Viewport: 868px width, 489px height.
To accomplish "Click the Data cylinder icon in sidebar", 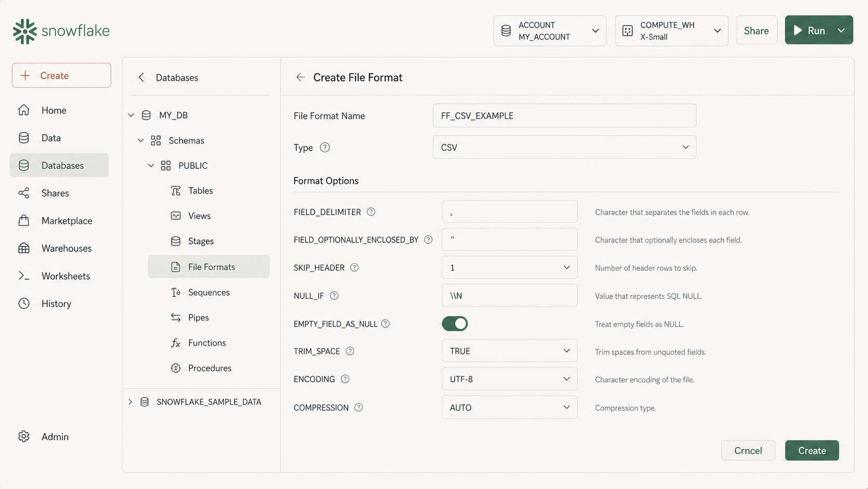I will tap(24, 138).
